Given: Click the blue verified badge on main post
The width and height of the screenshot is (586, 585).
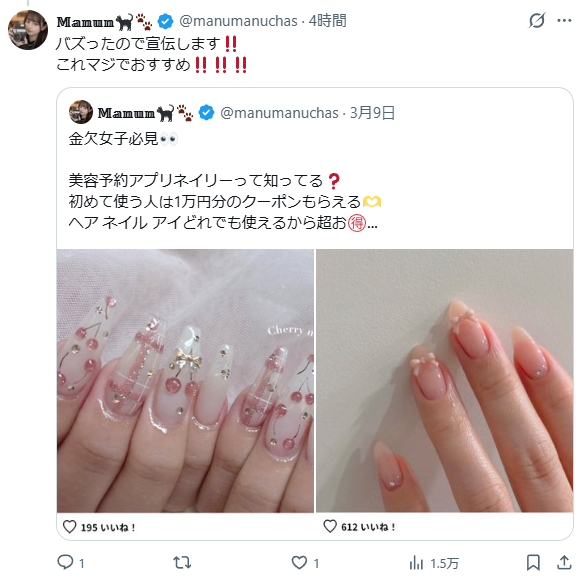Looking at the screenshot, I should (x=165, y=21).
